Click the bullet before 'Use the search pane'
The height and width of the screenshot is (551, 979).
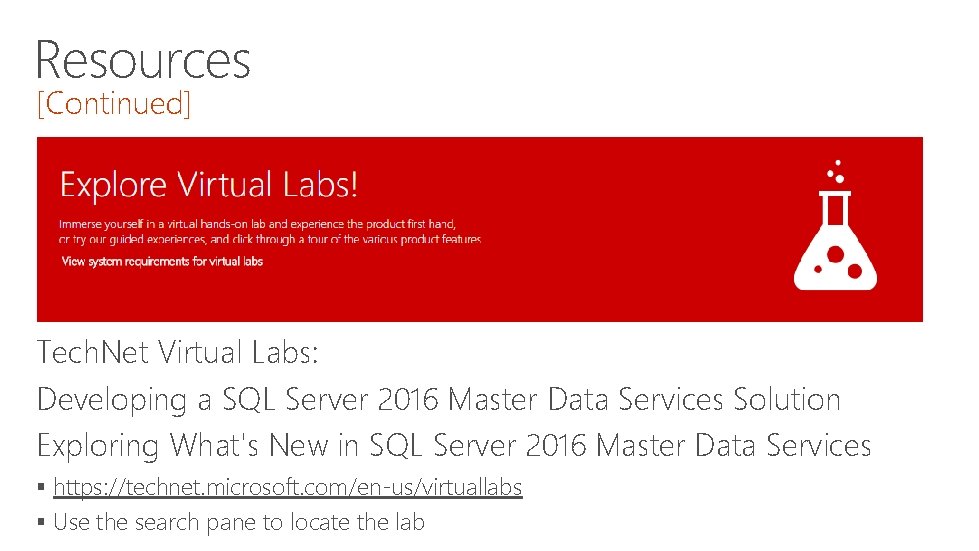[41, 523]
